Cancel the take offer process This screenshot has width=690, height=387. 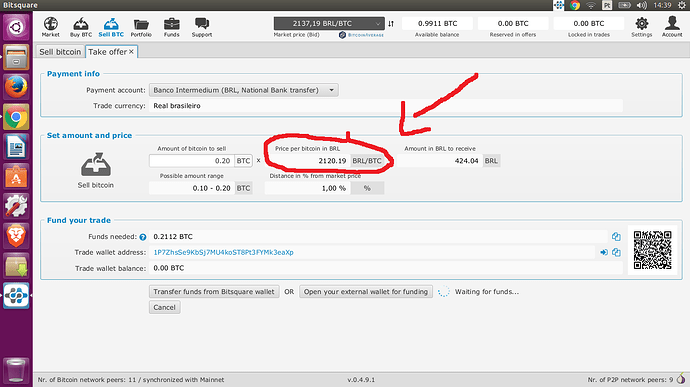pyautogui.click(x=165, y=307)
